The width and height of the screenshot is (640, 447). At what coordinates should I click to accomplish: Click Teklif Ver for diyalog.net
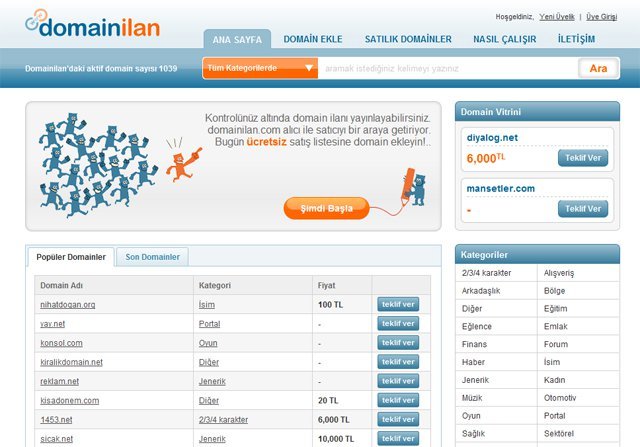tap(583, 158)
